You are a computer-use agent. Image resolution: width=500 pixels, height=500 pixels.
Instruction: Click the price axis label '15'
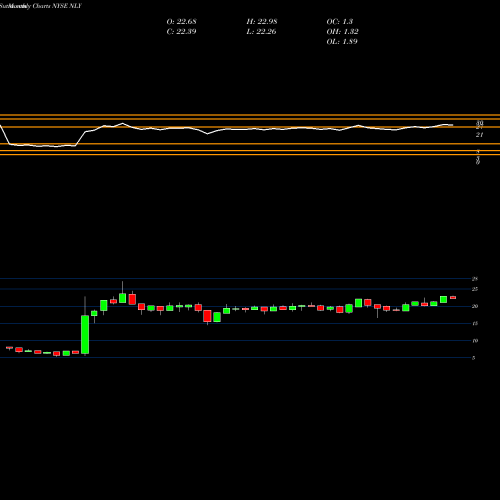(x=475, y=323)
